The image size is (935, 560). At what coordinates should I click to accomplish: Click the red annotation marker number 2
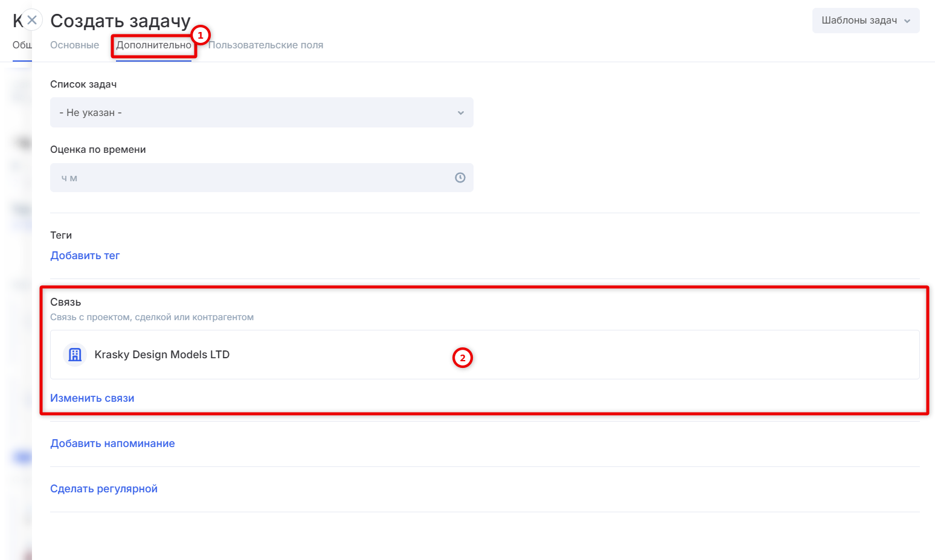(463, 358)
